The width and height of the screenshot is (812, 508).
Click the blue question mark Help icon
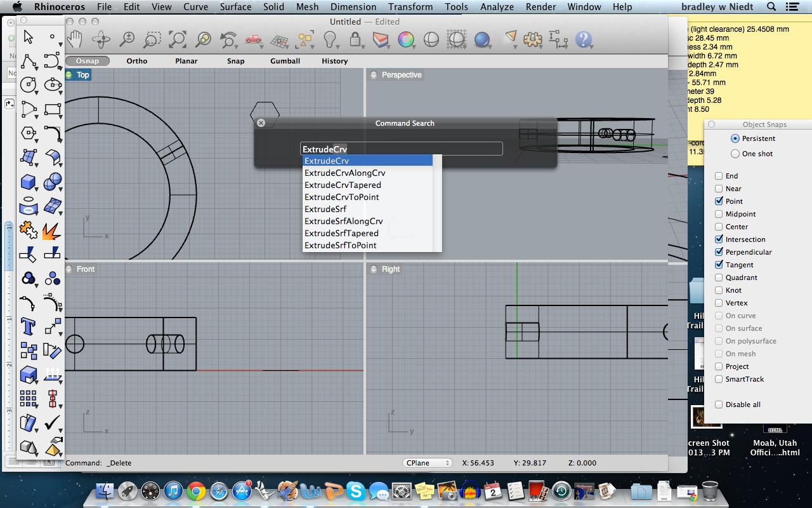(x=584, y=39)
